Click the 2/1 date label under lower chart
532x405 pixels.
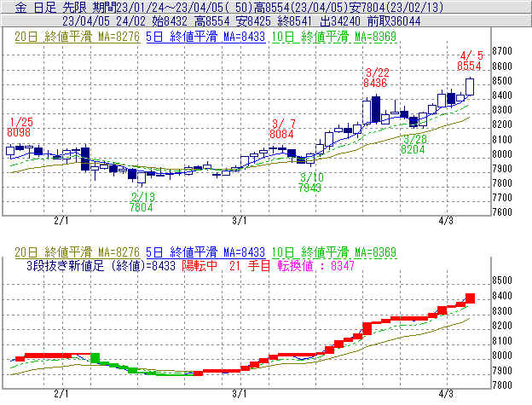pos(61,394)
